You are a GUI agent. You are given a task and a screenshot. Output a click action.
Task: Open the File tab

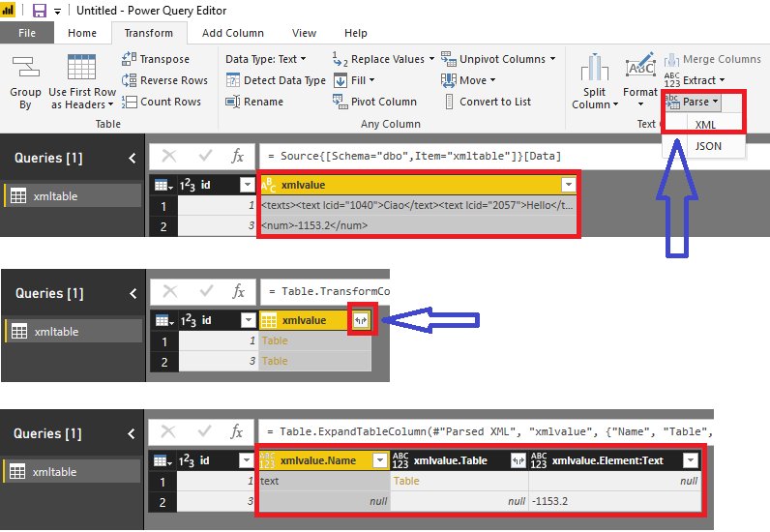27,33
